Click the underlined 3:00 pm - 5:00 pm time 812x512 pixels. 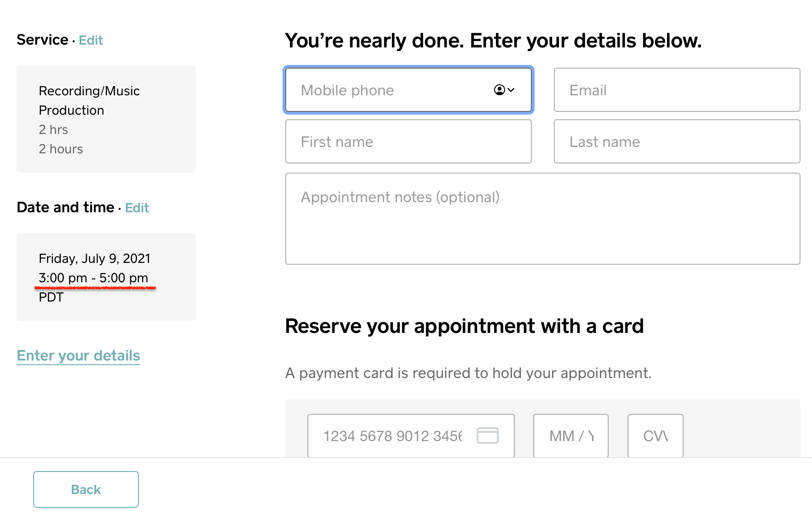(x=93, y=278)
